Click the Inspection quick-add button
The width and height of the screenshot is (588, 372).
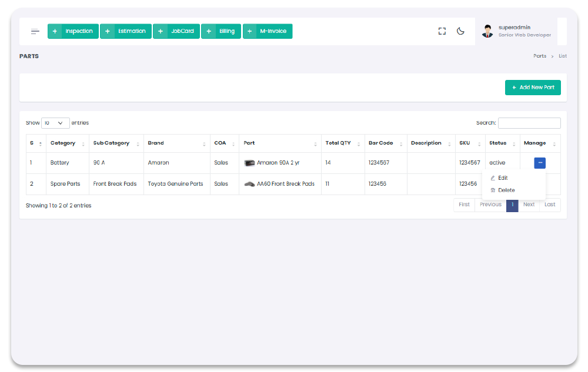pyautogui.click(x=73, y=31)
